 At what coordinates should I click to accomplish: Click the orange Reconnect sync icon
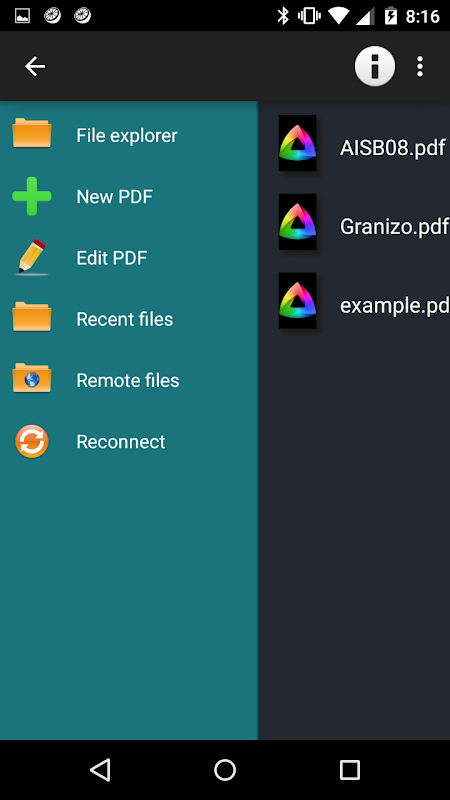[x=32, y=441]
